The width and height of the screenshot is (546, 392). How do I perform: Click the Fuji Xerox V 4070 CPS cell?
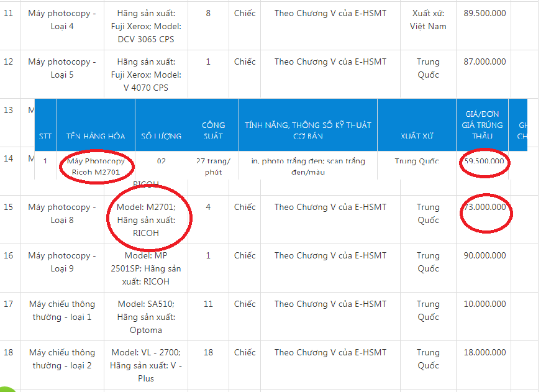click(146, 75)
